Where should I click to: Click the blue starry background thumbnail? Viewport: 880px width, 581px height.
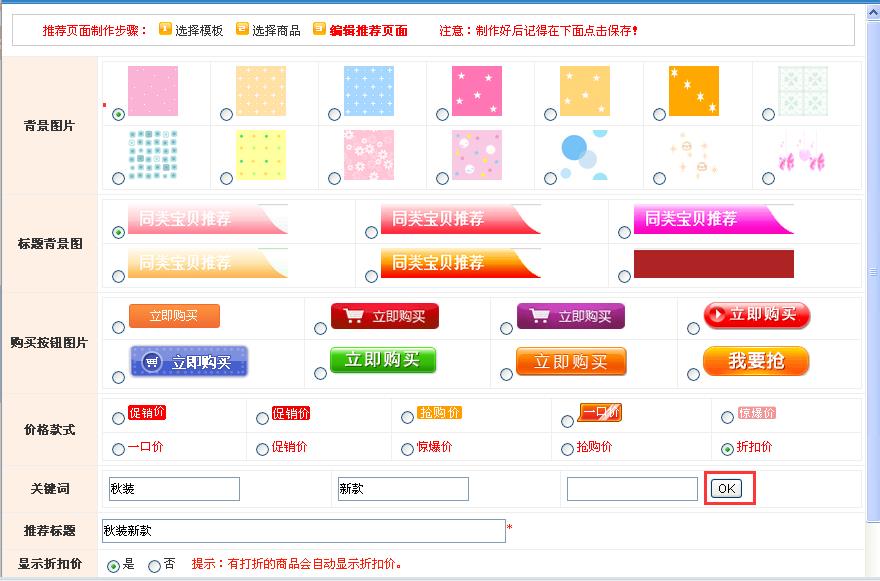368,92
